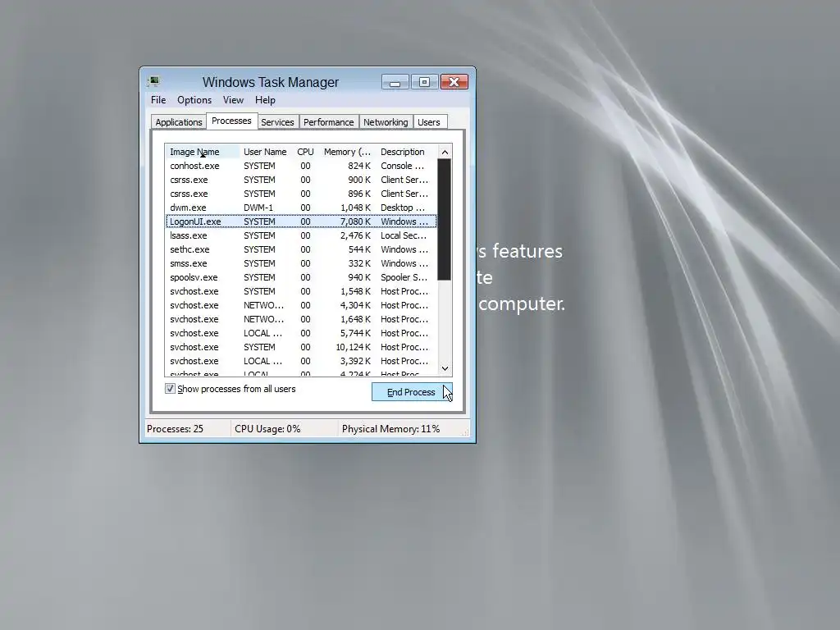This screenshot has width=840, height=630.
Task: Select svchost.exe using 5,744 K memory
Action: 301,333
